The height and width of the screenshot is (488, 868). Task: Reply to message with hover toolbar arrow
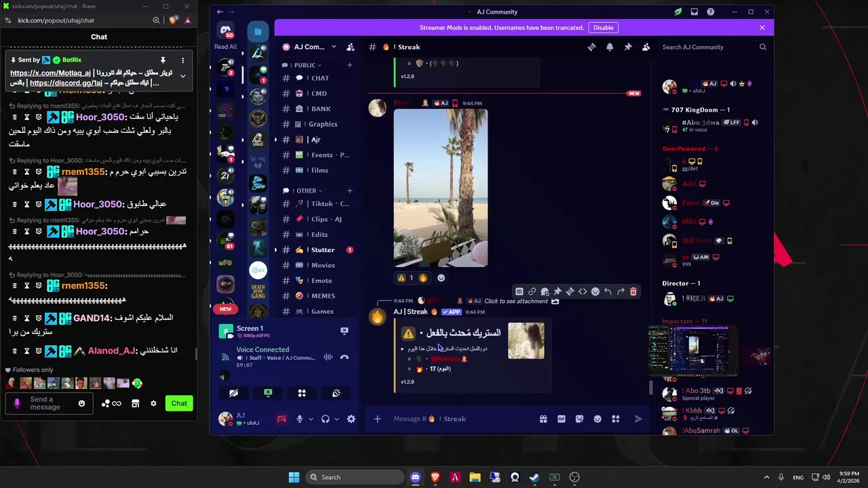tap(608, 291)
